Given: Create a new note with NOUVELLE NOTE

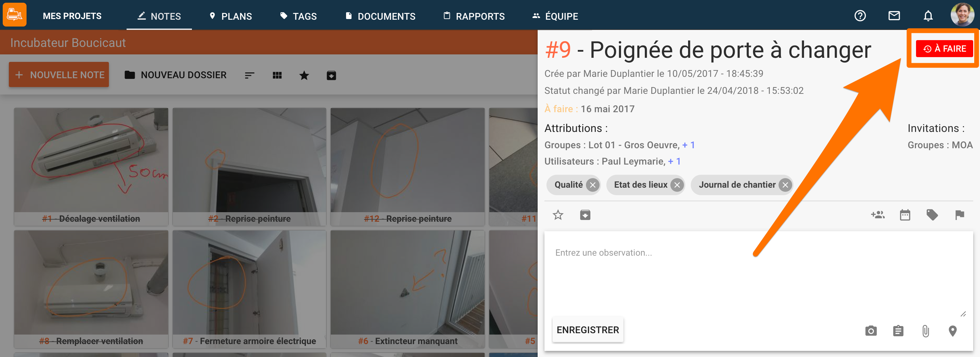Looking at the screenshot, I should click(59, 74).
